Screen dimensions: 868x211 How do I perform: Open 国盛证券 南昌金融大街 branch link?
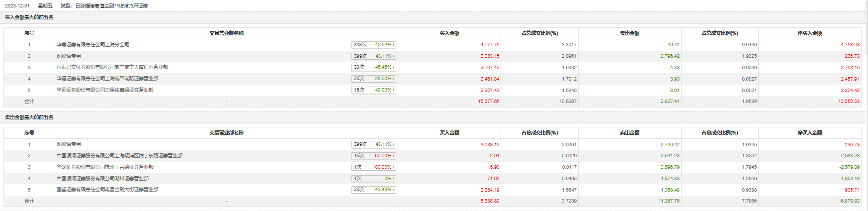[x=107, y=190]
